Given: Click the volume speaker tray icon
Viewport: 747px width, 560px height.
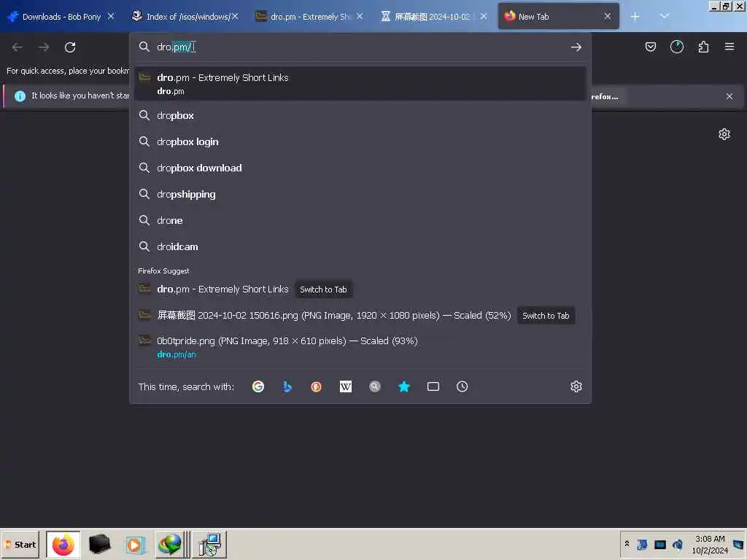Looking at the screenshot, I should [678, 544].
